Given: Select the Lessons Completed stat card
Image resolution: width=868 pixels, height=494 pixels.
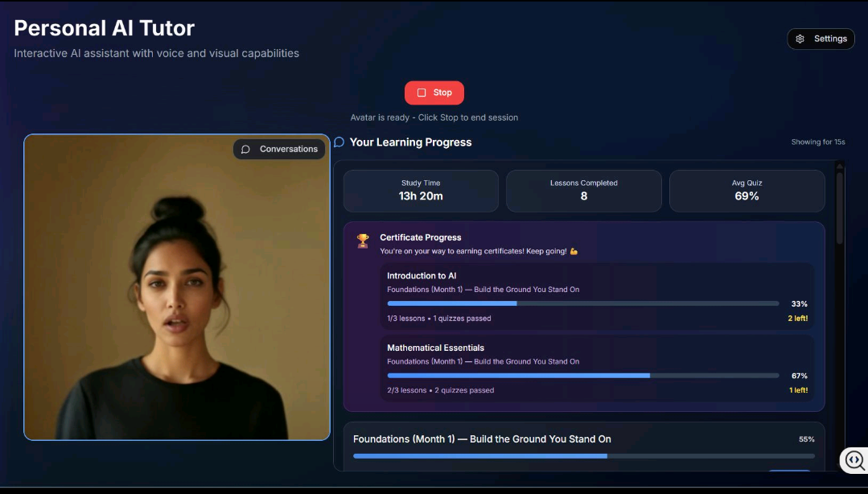Looking at the screenshot, I should tap(583, 191).
